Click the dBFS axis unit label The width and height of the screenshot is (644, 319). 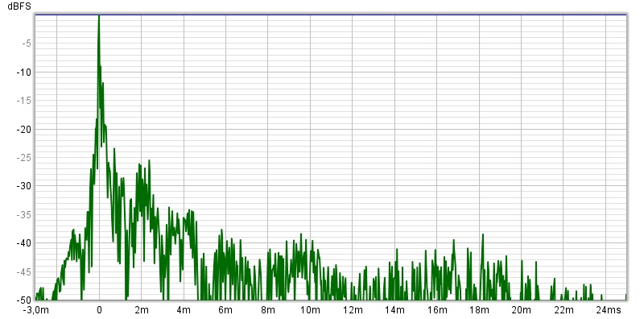tap(19, 6)
